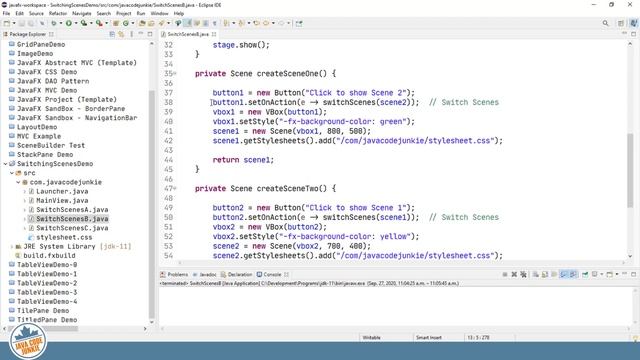Click the New Java Package toolbar icon

click(x=116, y=23)
